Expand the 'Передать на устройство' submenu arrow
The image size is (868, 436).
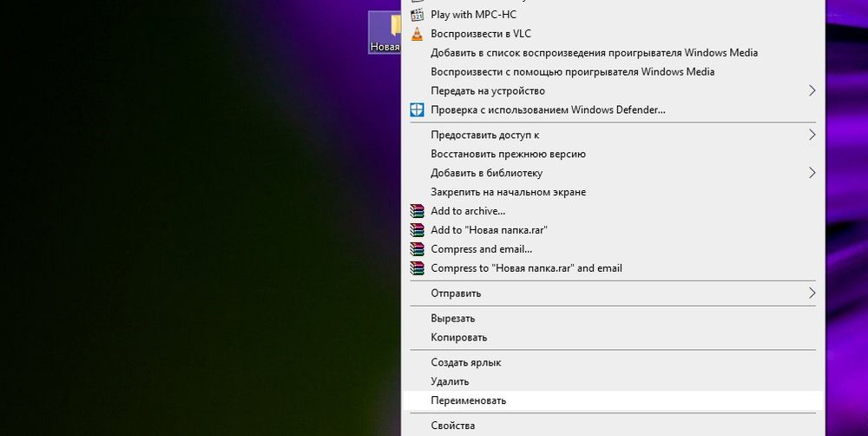tap(812, 90)
